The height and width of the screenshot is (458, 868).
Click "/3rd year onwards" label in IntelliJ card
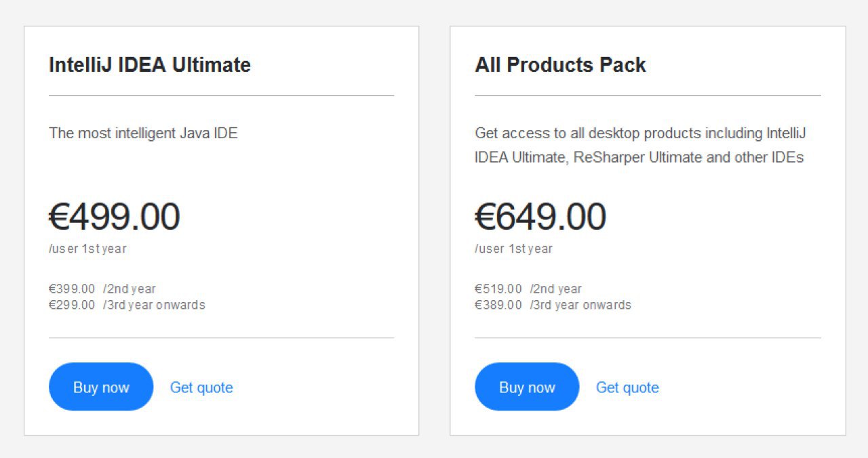[154, 305]
